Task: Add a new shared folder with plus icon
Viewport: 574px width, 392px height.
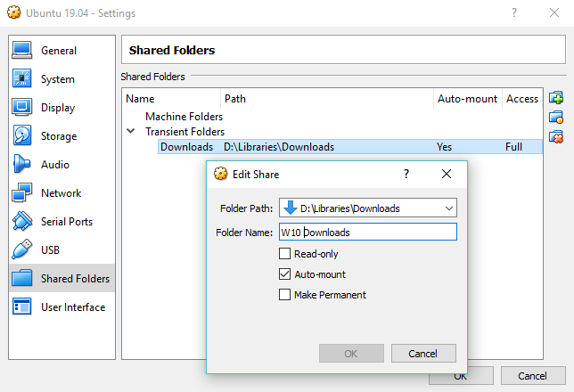Action: 556,98
